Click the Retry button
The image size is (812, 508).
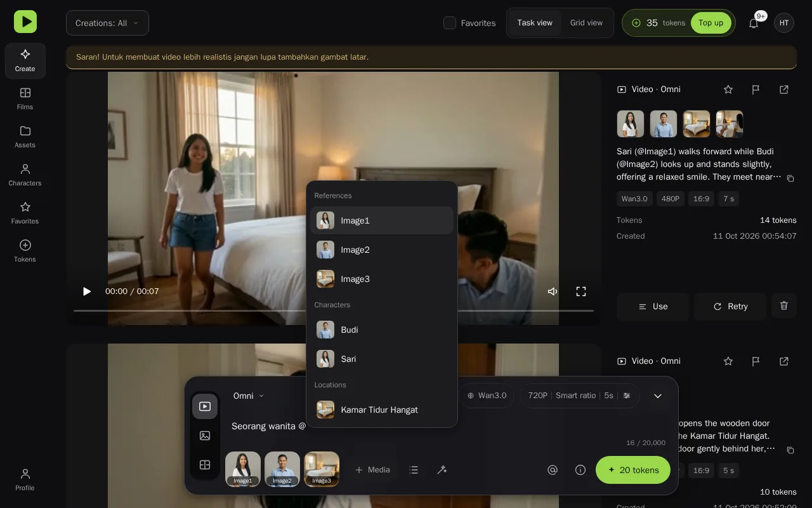tap(730, 306)
